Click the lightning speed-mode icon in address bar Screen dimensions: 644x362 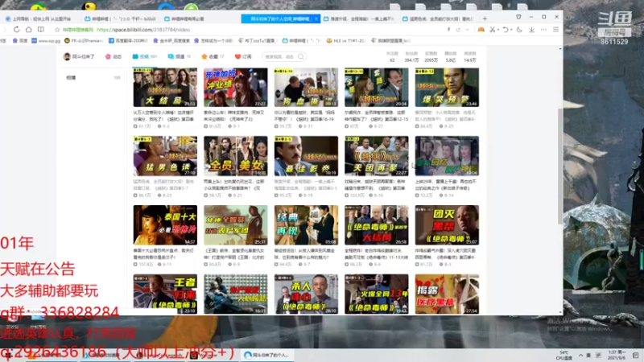[448, 30]
